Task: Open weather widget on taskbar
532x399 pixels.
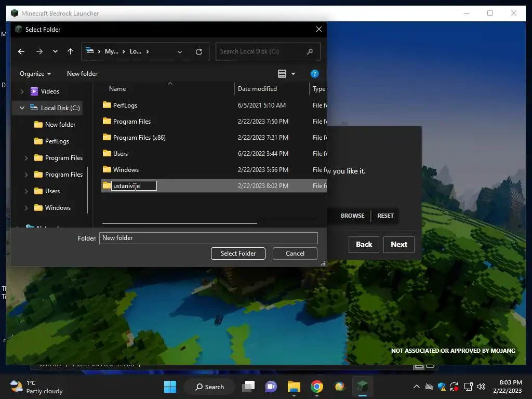Action: pyautogui.click(x=37, y=387)
